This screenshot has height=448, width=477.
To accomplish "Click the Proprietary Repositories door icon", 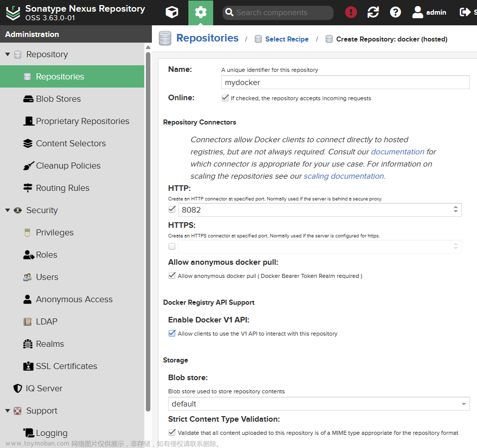I will pyautogui.click(x=28, y=121).
